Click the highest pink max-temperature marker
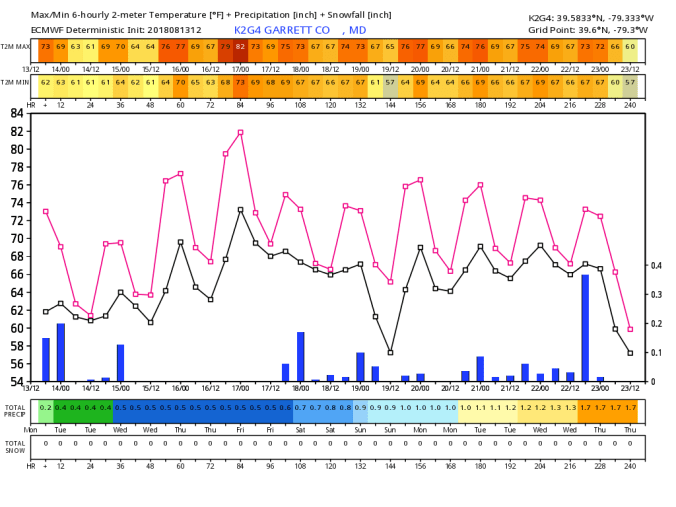 (240, 132)
